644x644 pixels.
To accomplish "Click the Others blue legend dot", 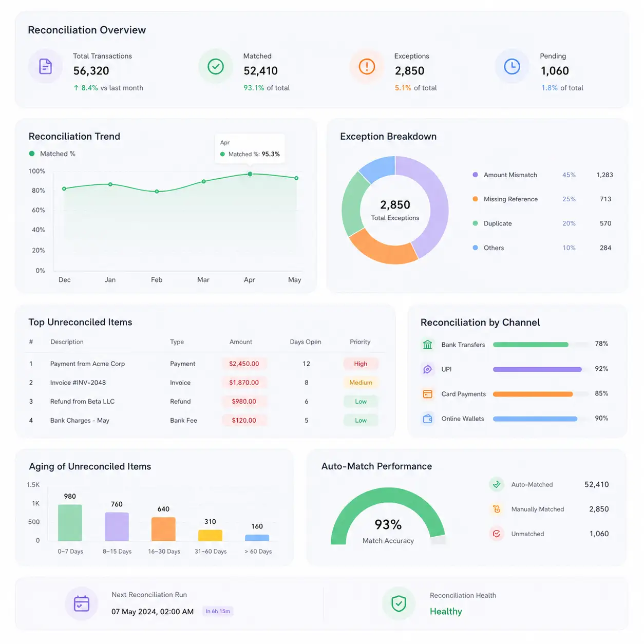I will [x=475, y=248].
